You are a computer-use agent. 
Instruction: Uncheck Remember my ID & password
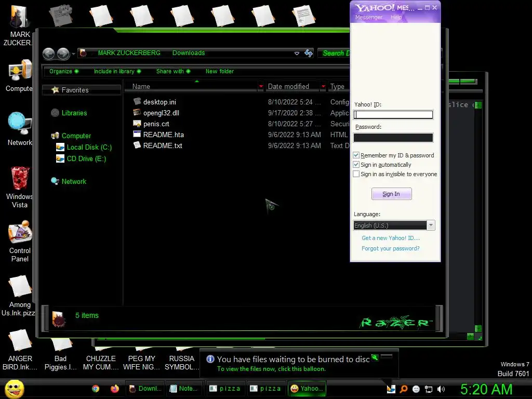pyautogui.click(x=356, y=155)
